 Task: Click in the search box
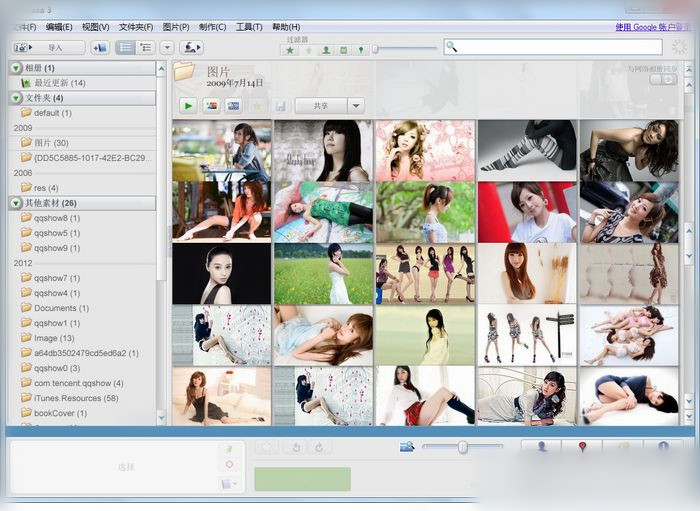click(553, 47)
